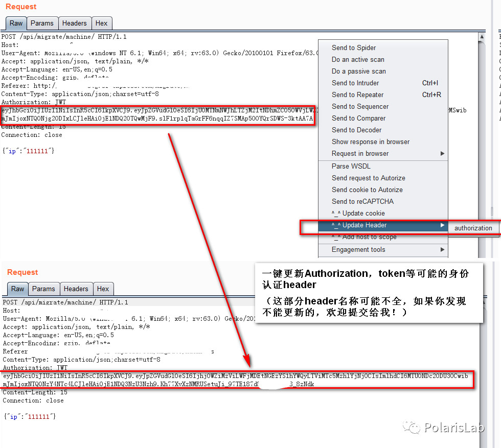This screenshot has height=448, width=501.
Task: Click the {"ip":"111111"} body in lower request
Action: 30,416
